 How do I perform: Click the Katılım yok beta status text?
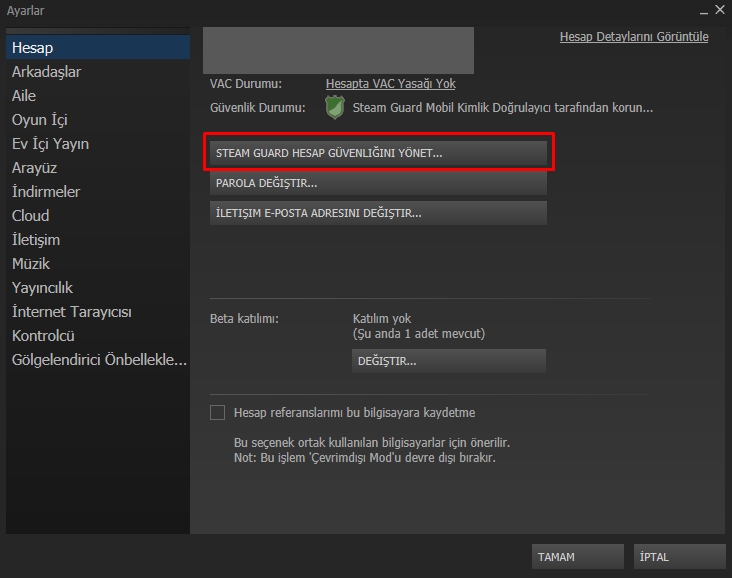pyautogui.click(x=382, y=319)
